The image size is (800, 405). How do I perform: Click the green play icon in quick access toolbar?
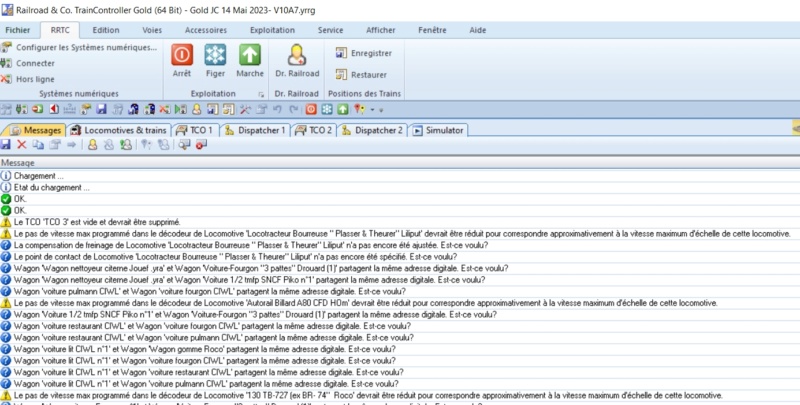tap(180, 109)
